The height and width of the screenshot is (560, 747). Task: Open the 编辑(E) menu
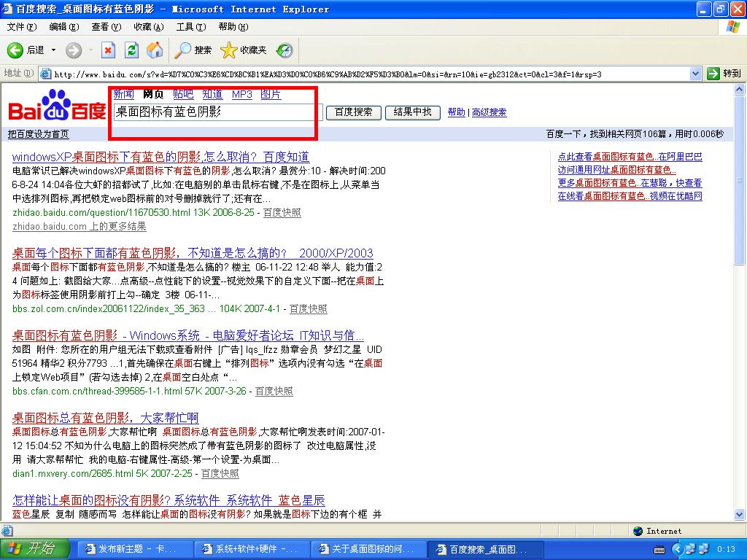64,27
